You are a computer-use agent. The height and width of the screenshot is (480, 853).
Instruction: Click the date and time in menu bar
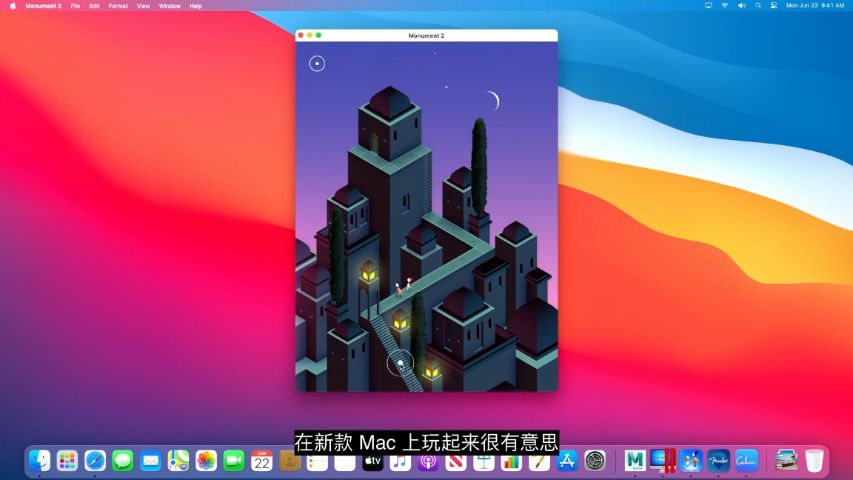(815, 6)
